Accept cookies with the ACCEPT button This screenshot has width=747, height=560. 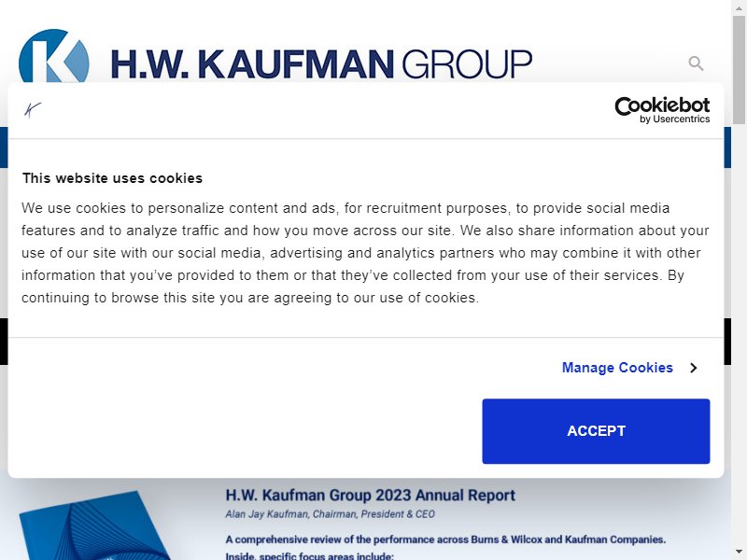(596, 431)
